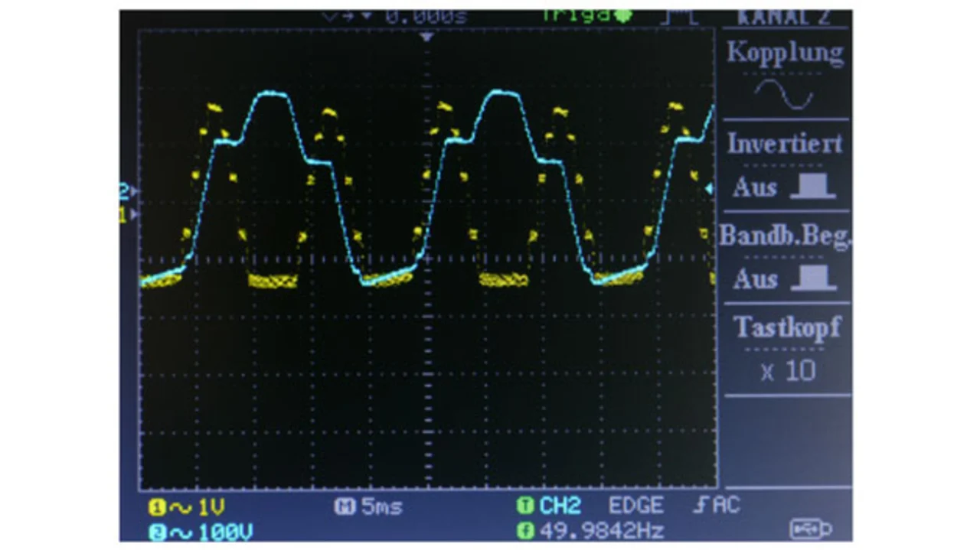Change the Tastkopf x 10 probe setting
Screen dimensions: 980x550
click(x=787, y=371)
